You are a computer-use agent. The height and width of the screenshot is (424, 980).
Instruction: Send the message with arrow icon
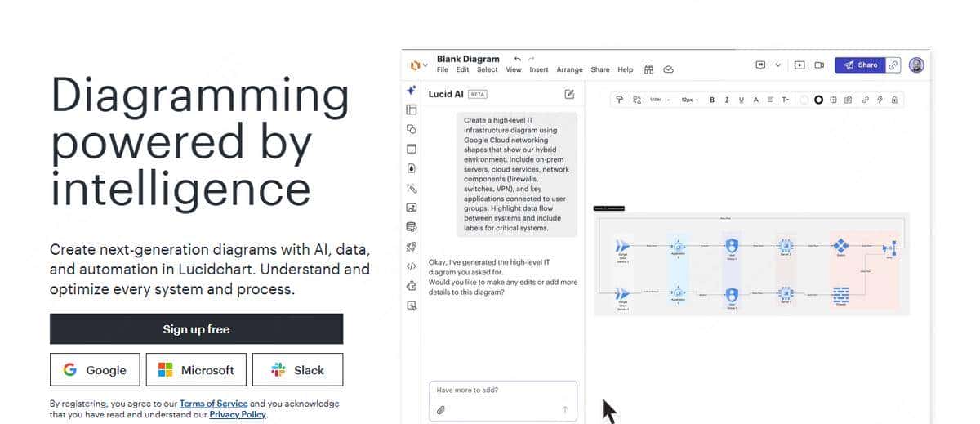coord(564,409)
